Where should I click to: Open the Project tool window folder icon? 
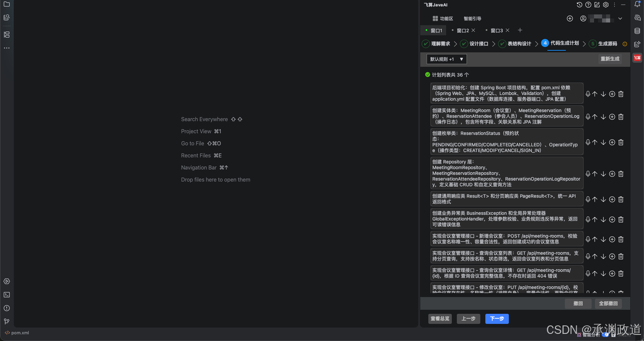point(7,5)
